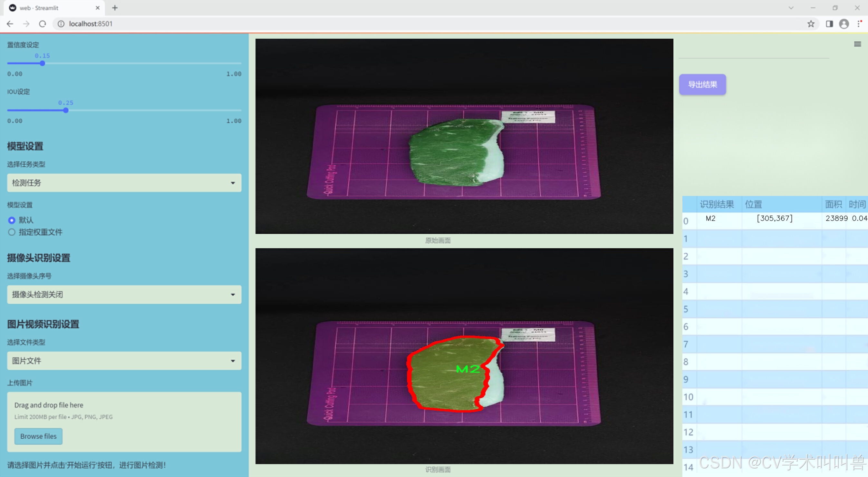Select the 指定权重文件 radio option
This screenshot has height=477, width=868.
click(12, 232)
